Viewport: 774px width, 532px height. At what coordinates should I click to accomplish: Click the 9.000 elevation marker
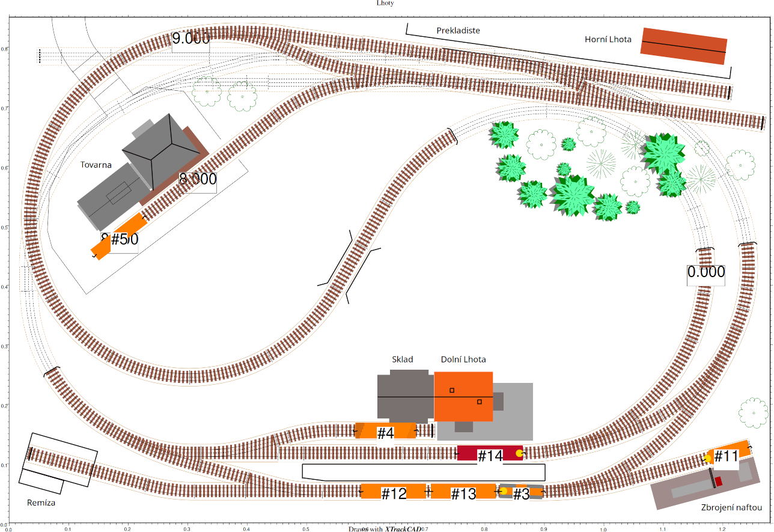pyautogui.click(x=190, y=39)
